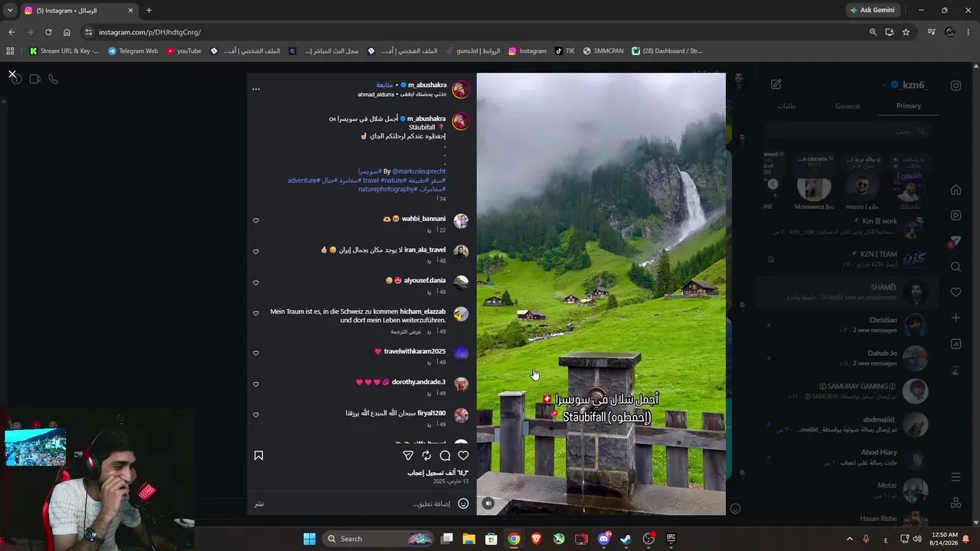This screenshot has width=980, height=551.
Task: Open the SHAMÉL conversation
Action: [848, 292]
